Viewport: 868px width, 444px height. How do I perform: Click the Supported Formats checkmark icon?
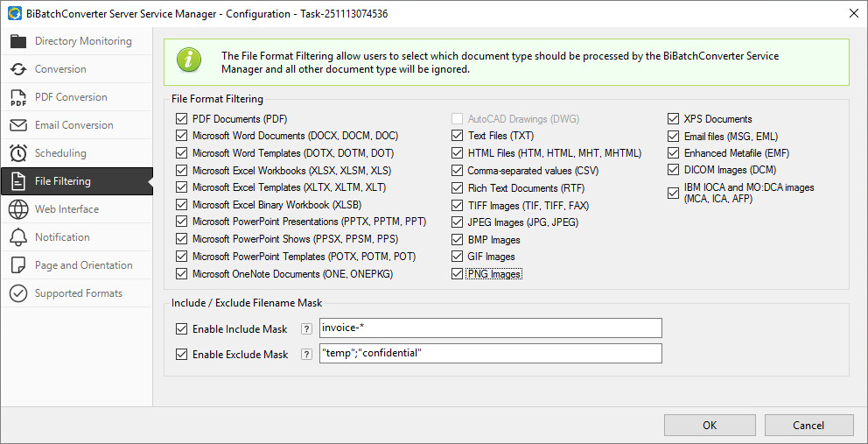click(18, 293)
